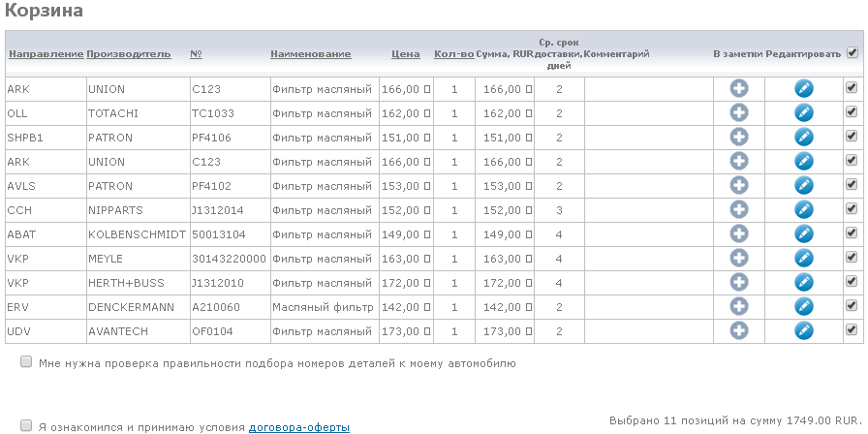Sort by Наименование column header

310,54
